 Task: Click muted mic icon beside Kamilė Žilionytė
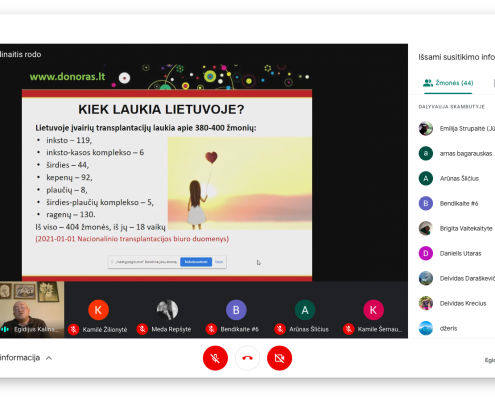coord(74,330)
